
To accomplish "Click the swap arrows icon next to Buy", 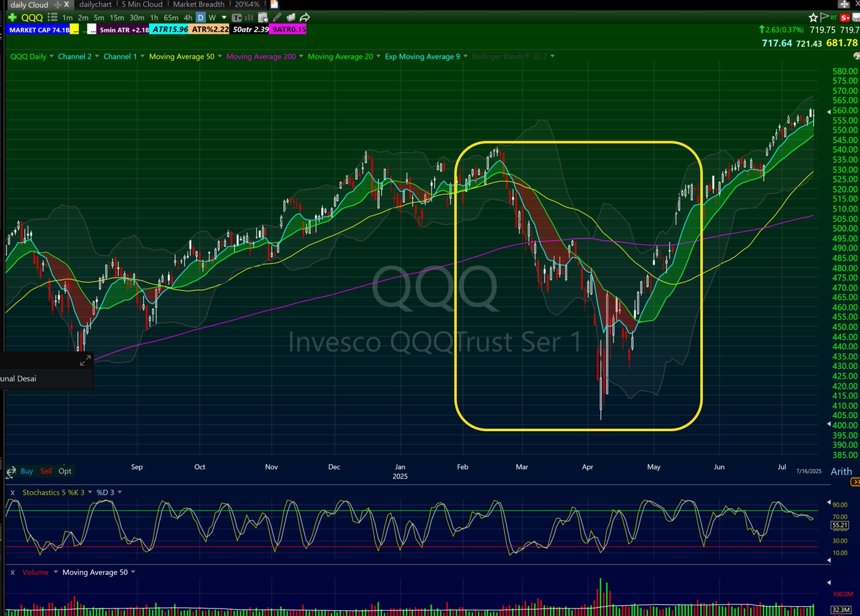I will 10,472.
